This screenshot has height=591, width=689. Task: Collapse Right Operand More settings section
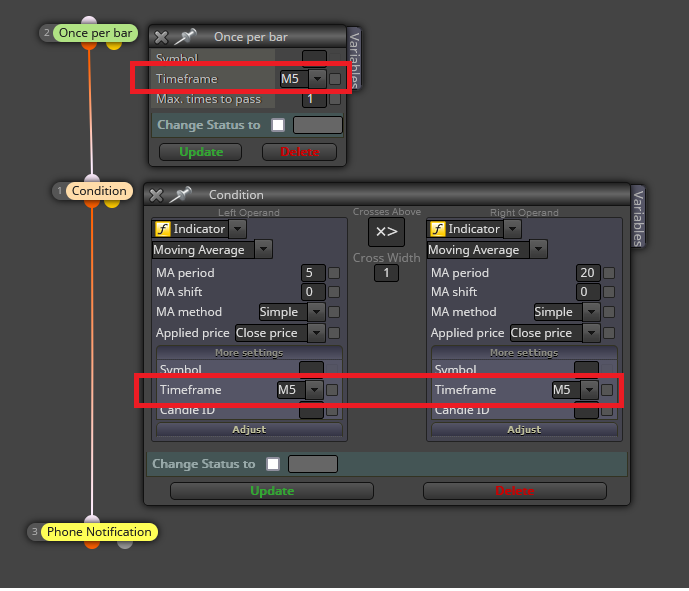524,353
